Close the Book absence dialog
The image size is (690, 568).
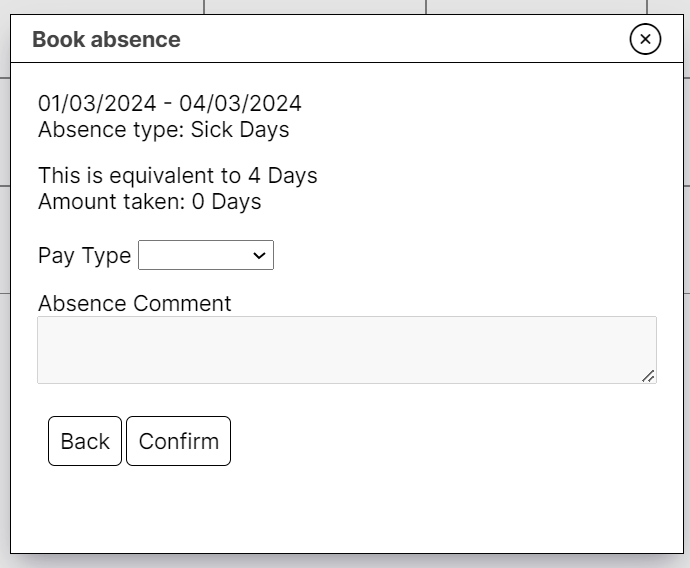645,39
